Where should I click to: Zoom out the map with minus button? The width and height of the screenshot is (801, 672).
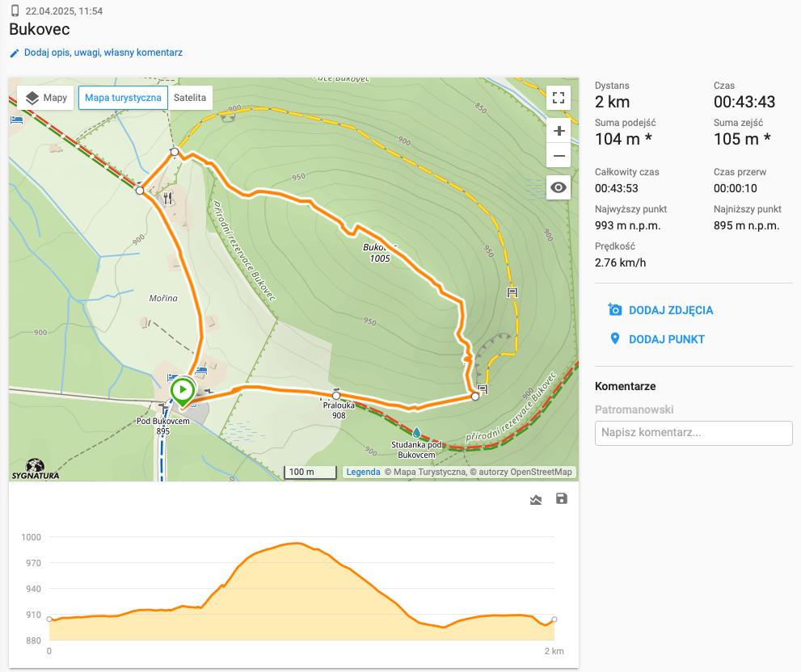558,155
